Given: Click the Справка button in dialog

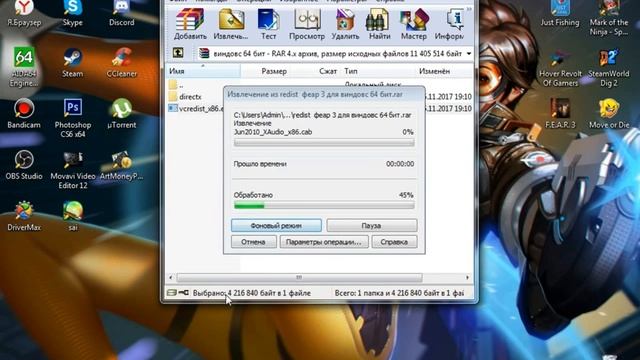Looking at the screenshot, I should point(394,242).
